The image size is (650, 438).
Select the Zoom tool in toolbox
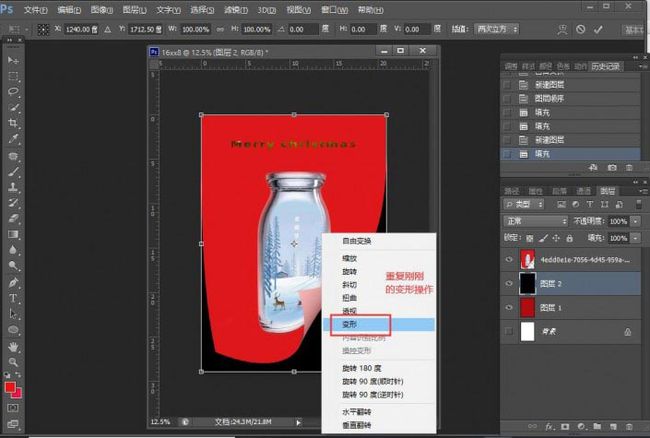pyautogui.click(x=13, y=362)
